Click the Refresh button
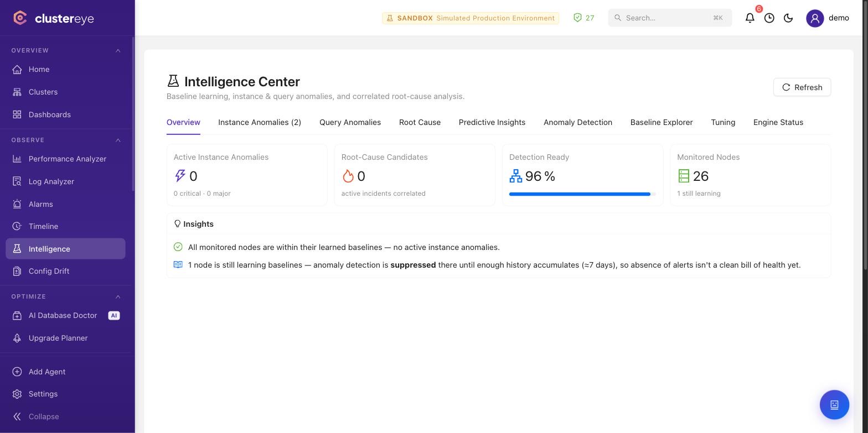The image size is (868, 433). point(802,87)
